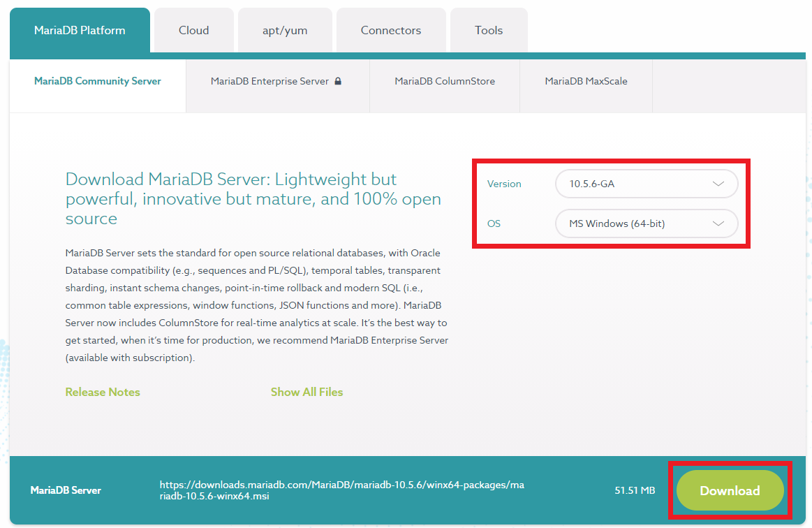This screenshot has height=528, width=812.
Task: Switch to the Cloud tab
Action: (193, 30)
